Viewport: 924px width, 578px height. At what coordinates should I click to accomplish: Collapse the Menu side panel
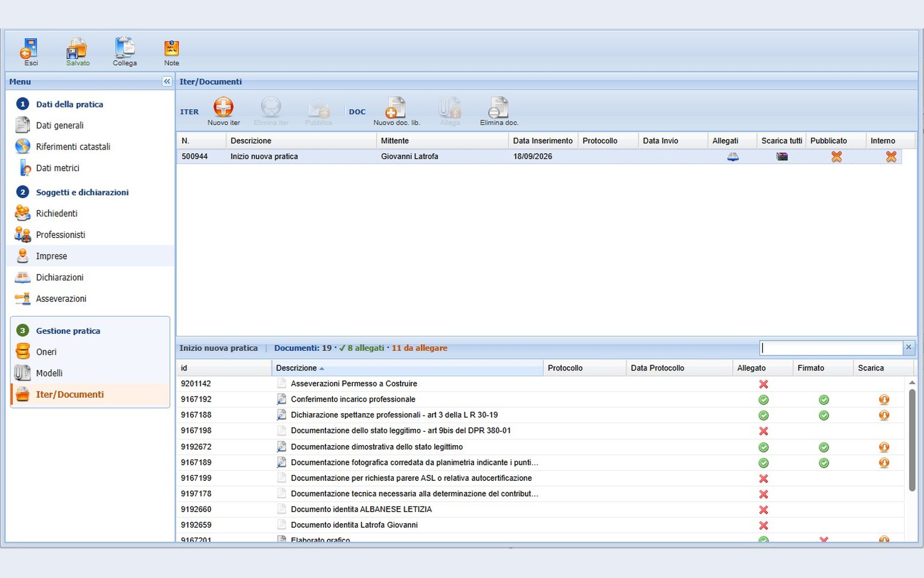tap(167, 81)
